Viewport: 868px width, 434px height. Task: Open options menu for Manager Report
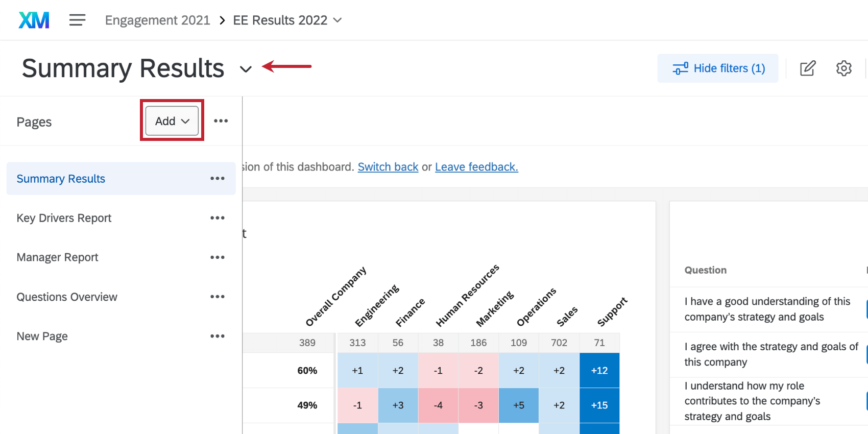pos(218,257)
